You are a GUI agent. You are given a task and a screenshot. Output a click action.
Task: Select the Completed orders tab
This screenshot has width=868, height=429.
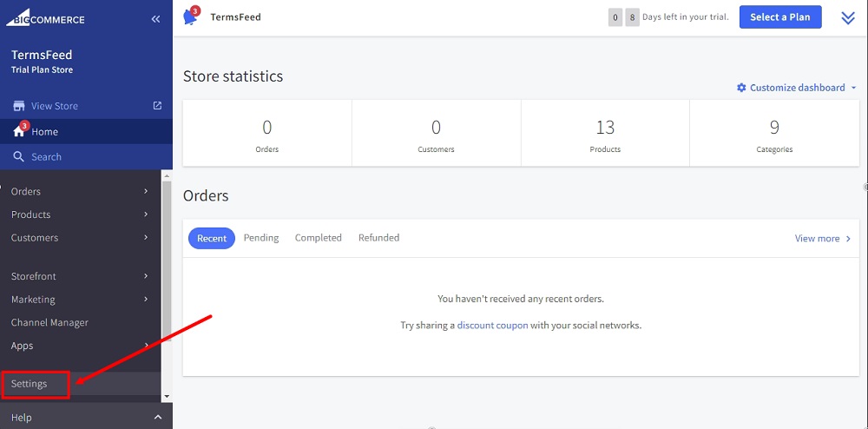(319, 238)
